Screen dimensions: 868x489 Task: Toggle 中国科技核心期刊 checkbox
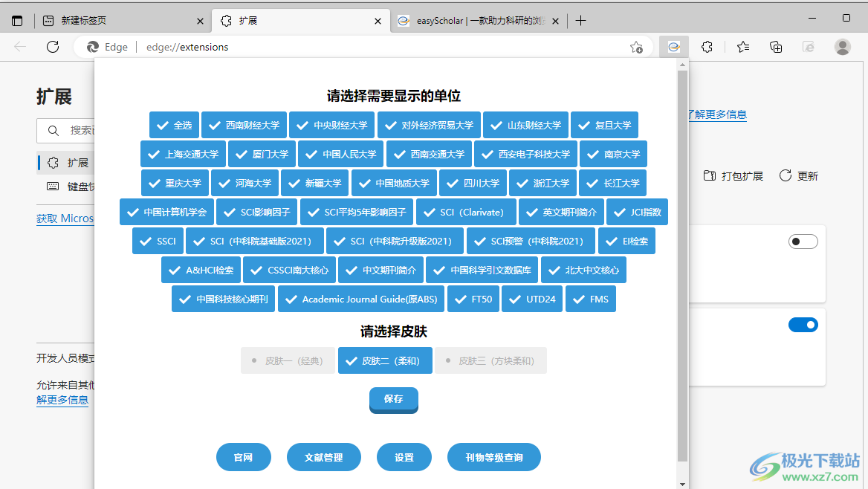(223, 299)
